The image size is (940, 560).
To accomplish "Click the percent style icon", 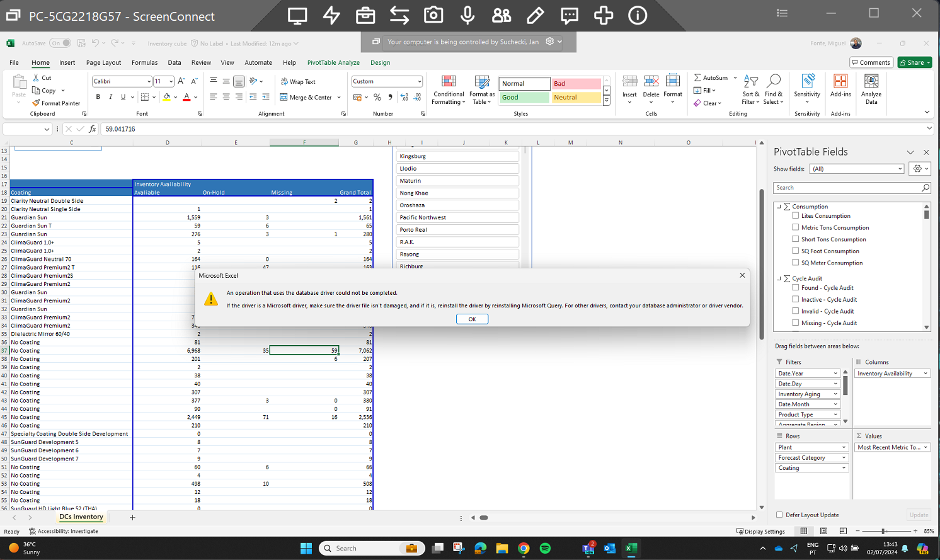I will (x=377, y=97).
